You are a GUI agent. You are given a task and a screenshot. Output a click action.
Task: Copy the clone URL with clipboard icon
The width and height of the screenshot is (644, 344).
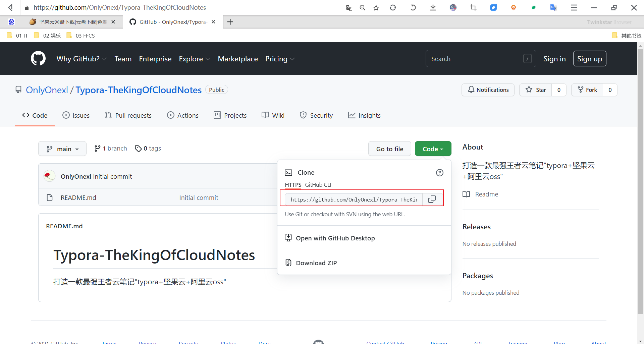(x=432, y=199)
